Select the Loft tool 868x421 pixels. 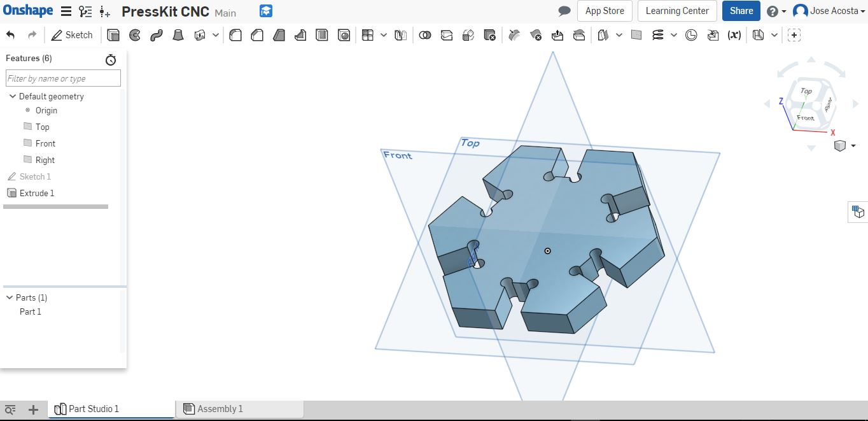click(178, 35)
